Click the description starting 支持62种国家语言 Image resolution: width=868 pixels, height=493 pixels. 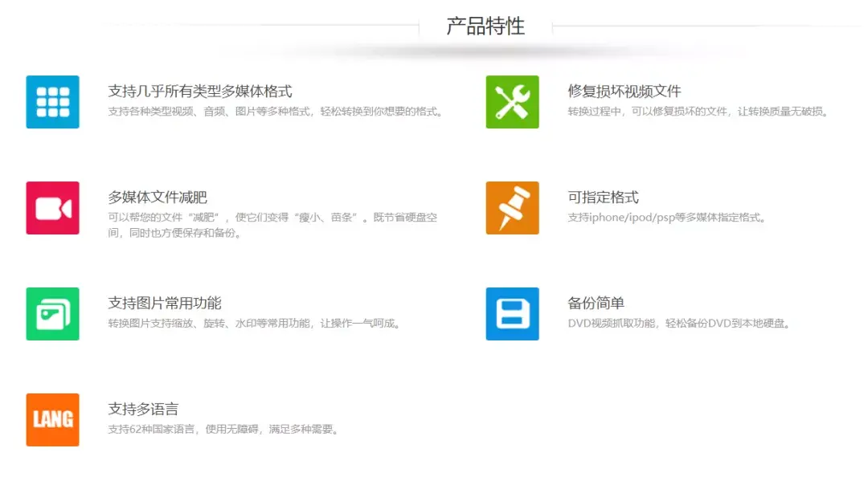[x=223, y=429]
